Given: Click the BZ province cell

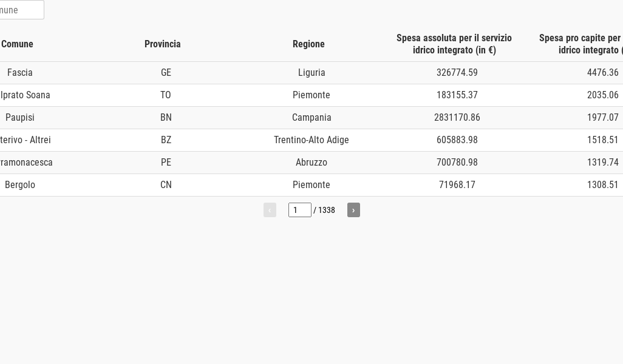Looking at the screenshot, I should pyautogui.click(x=166, y=140).
